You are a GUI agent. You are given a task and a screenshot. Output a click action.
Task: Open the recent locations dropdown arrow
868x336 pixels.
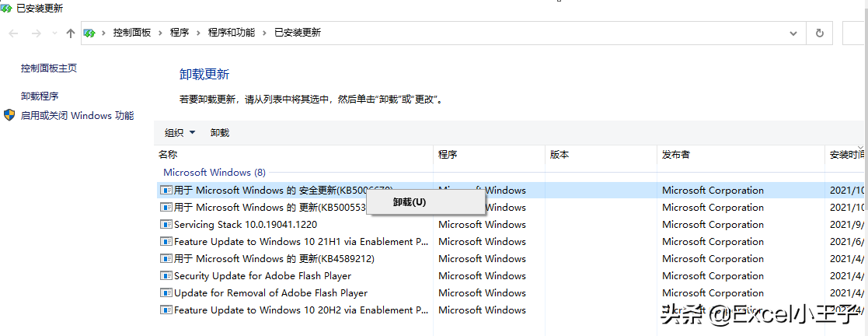[x=54, y=33]
